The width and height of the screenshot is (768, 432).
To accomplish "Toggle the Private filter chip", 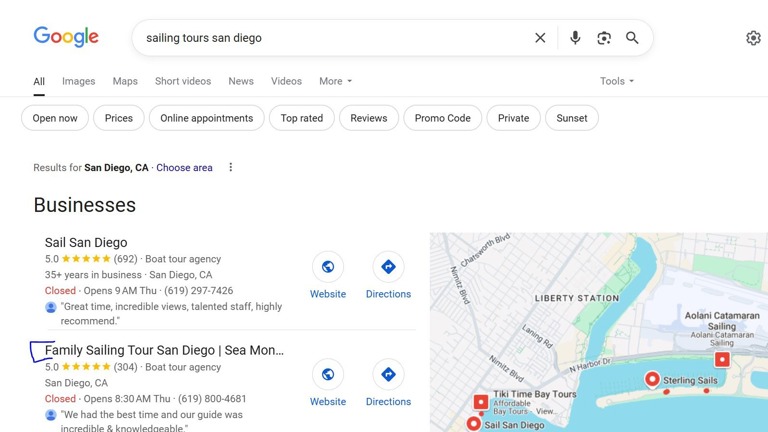I will coord(513,118).
